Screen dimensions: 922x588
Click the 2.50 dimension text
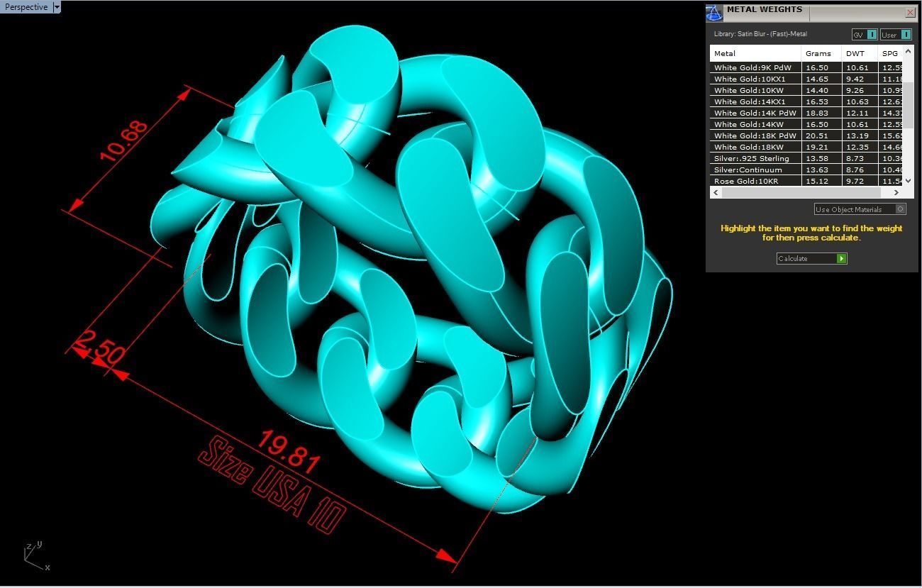(101, 347)
